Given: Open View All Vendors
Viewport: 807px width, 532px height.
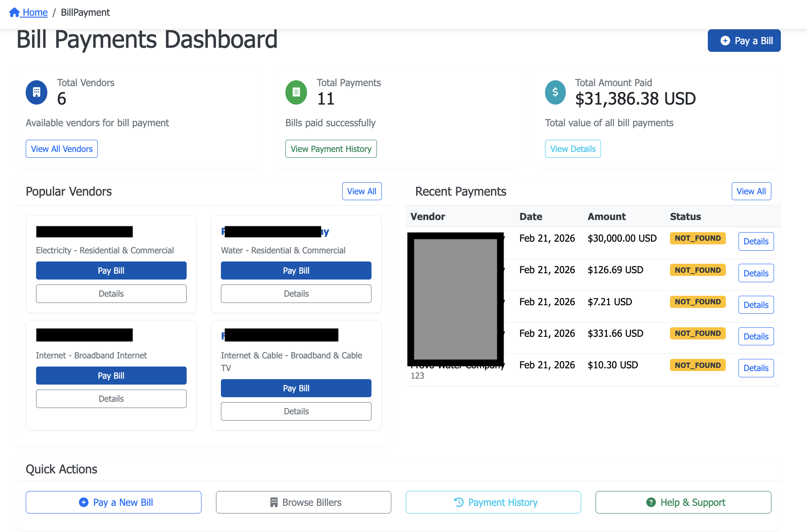Looking at the screenshot, I should [x=62, y=149].
